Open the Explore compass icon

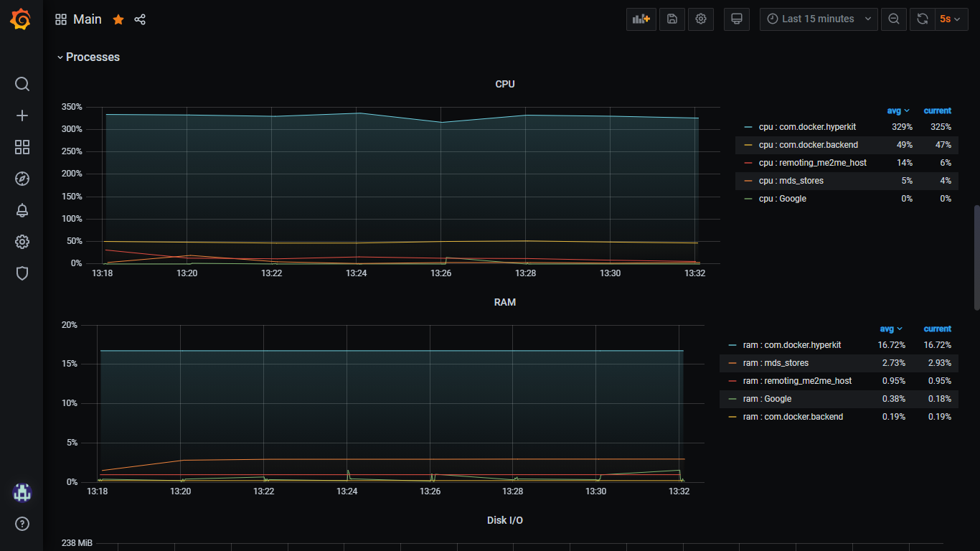click(22, 179)
